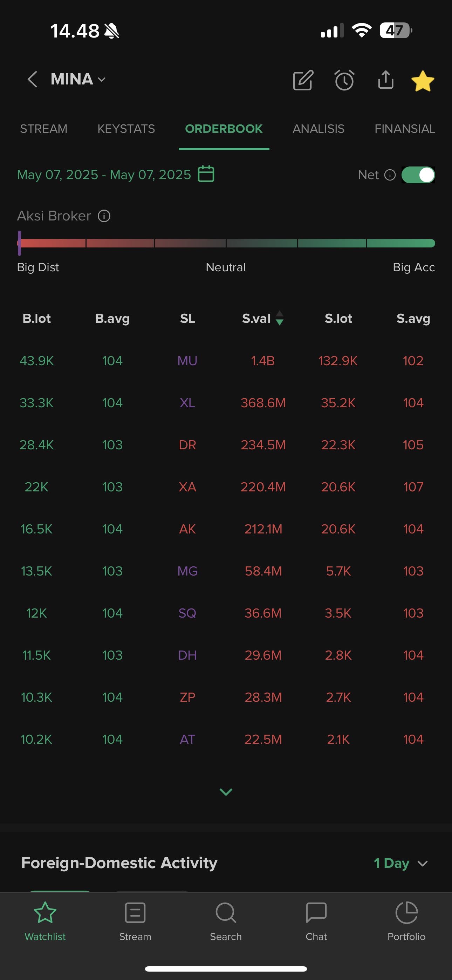
Task: Open the 1 Day period dropdown
Action: pyautogui.click(x=400, y=863)
